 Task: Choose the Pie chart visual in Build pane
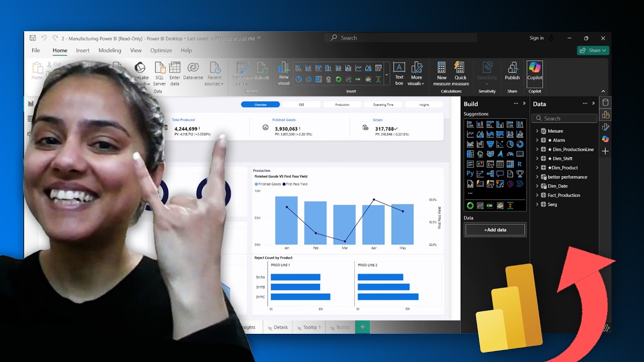point(510,144)
